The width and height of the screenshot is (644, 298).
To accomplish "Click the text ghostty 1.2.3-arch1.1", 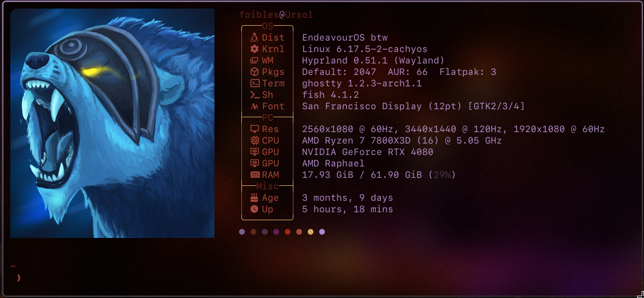I will (362, 84).
